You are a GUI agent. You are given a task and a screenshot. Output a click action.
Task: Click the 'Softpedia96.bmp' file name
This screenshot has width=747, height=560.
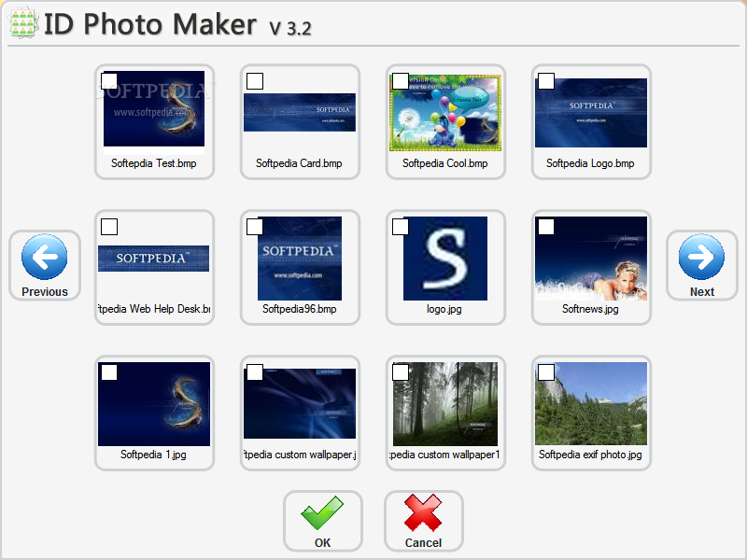[300, 309]
